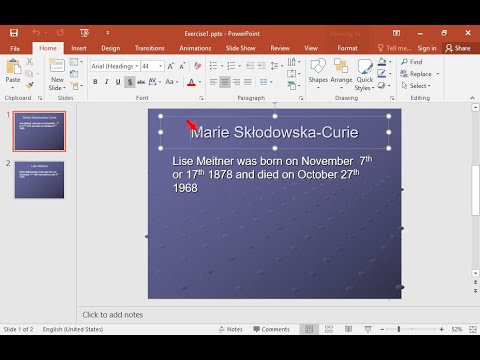The width and height of the screenshot is (480, 360).
Task: Switch to the Animations tab
Action: coord(195,48)
